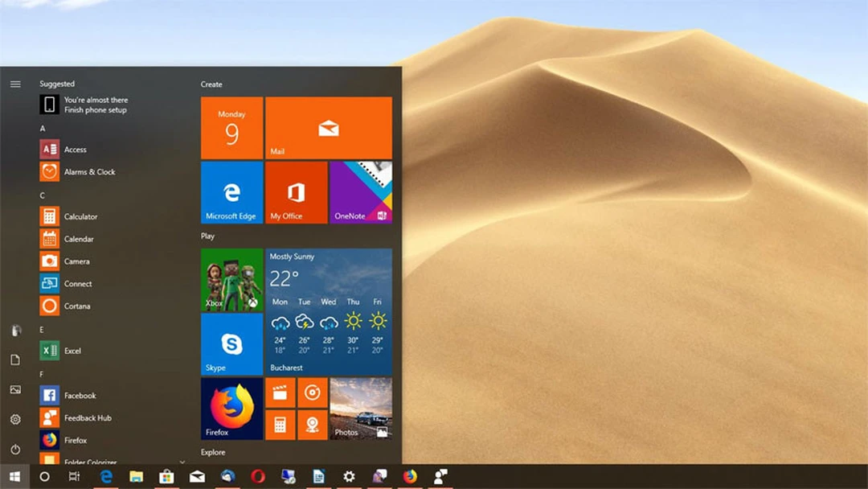Open the Xbox tile
The width and height of the screenshot is (868, 489).
coord(231,280)
